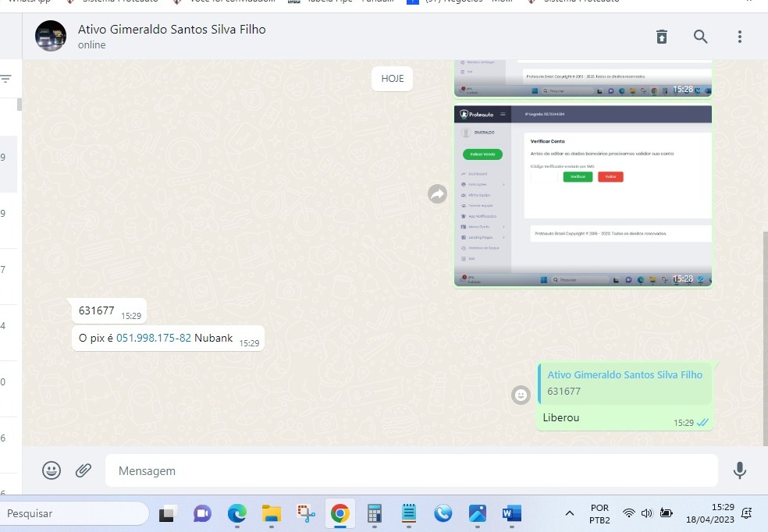Open the emoji picker
Image resolution: width=768 pixels, height=532 pixels.
[52, 470]
